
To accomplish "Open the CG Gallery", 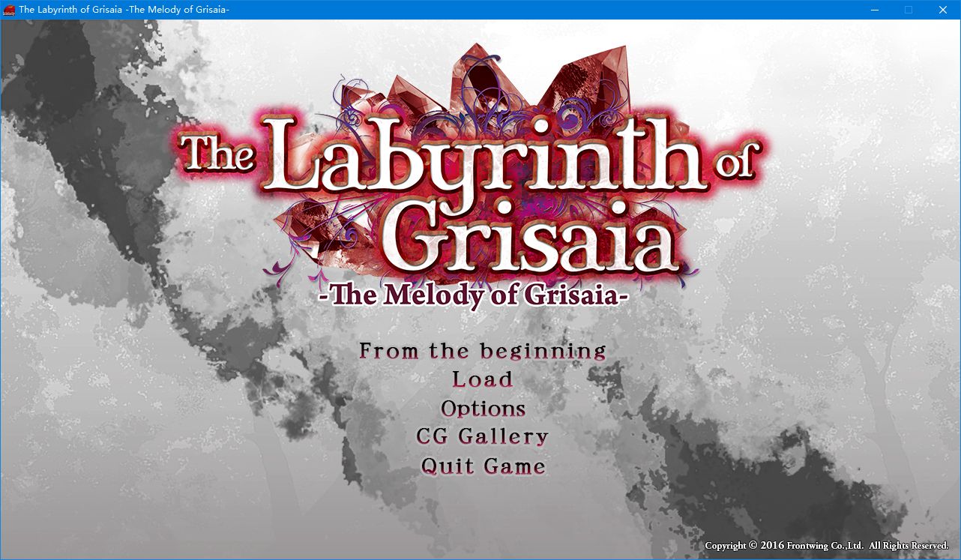I will 482,436.
